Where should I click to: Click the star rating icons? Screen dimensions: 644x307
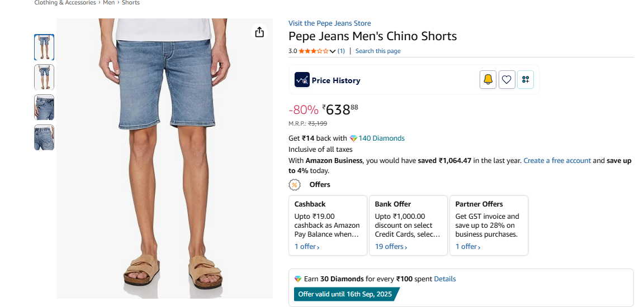[313, 51]
